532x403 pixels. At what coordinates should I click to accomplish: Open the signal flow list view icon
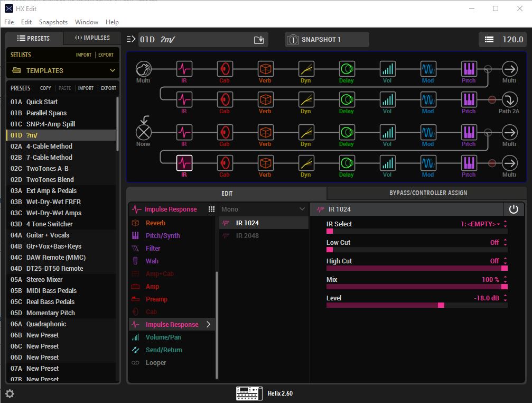pyautogui.click(x=489, y=39)
